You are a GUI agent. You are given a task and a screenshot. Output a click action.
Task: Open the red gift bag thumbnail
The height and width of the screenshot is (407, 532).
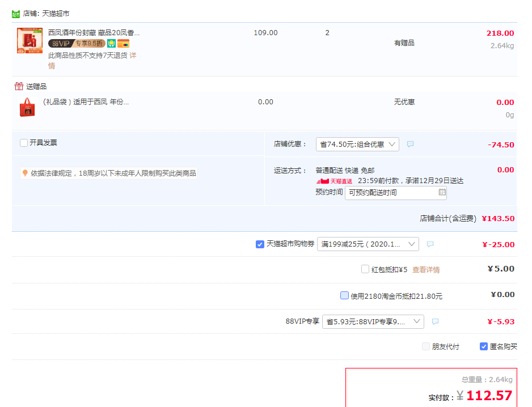pos(27,107)
